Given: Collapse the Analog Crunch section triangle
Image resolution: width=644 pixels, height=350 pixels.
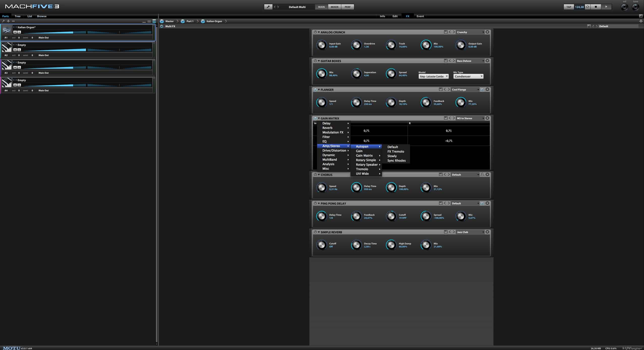Looking at the screenshot, I should coord(319,32).
